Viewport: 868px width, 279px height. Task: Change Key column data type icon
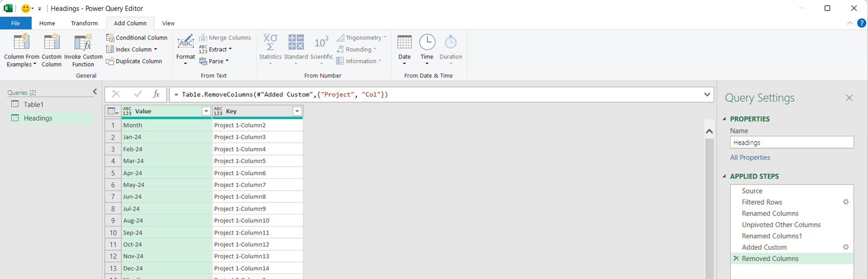(x=218, y=111)
